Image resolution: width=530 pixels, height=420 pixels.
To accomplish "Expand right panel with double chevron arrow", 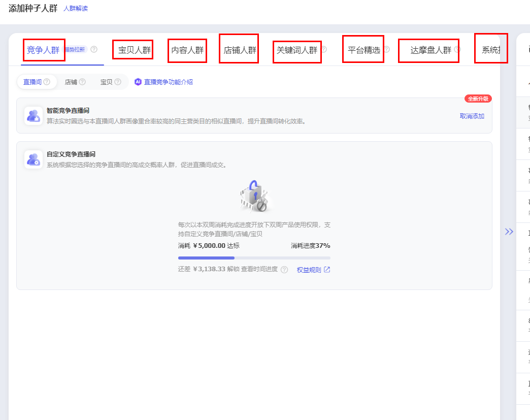I will pos(509,232).
